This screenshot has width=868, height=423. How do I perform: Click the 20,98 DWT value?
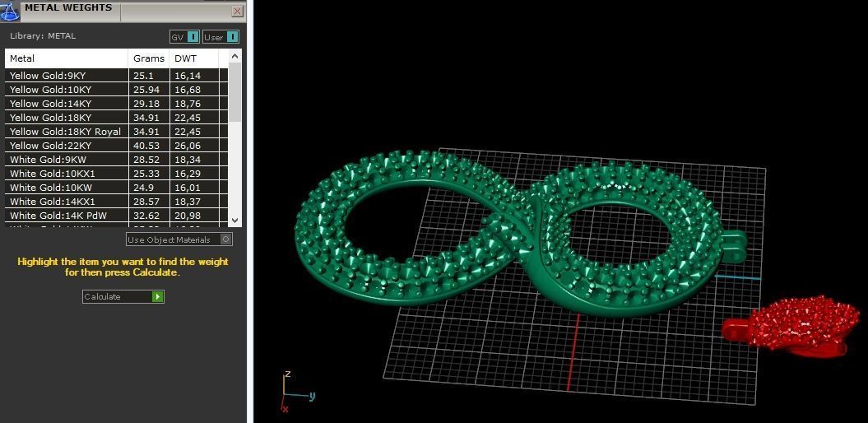pos(188,216)
